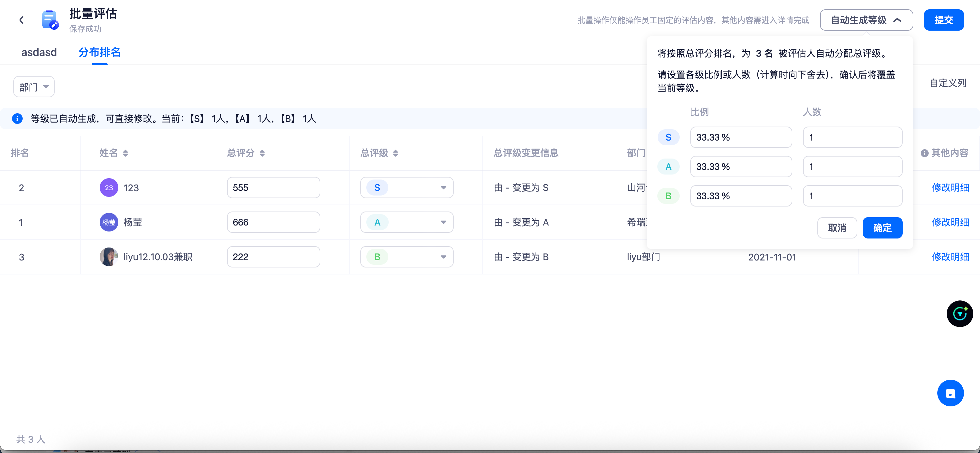
Task: Confirm with the 确定 button
Action: (882, 227)
